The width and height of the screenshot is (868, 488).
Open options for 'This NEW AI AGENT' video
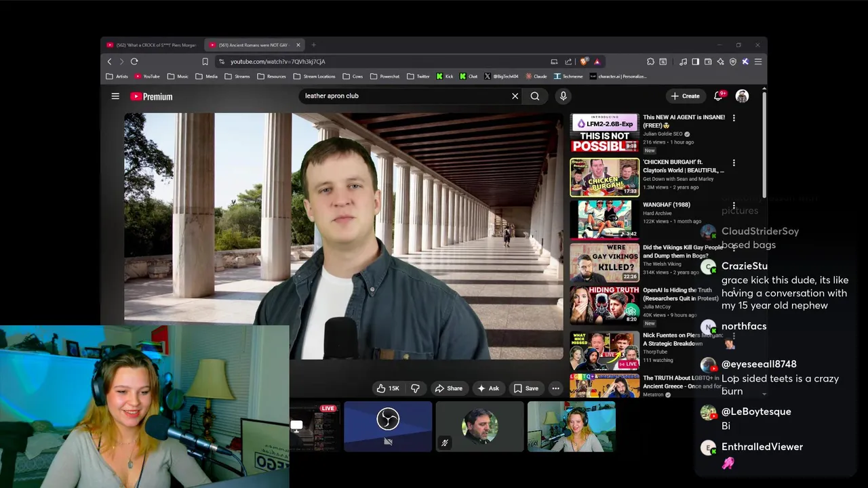(734, 118)
